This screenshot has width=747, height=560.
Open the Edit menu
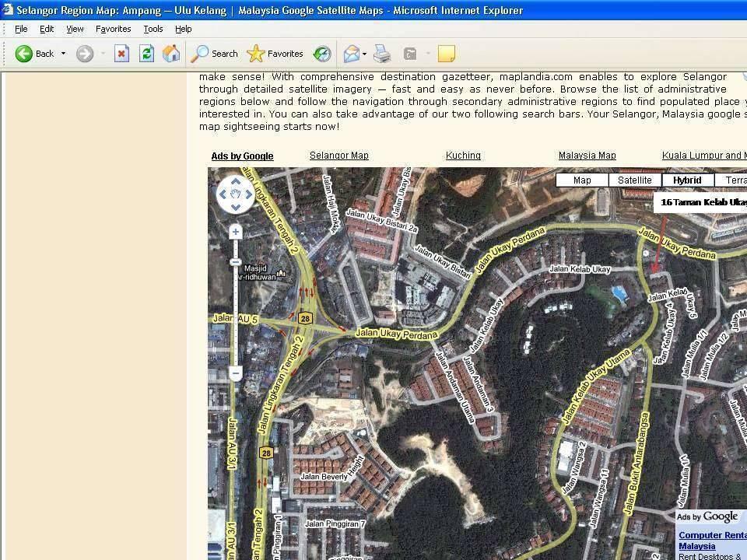point(47,29)
